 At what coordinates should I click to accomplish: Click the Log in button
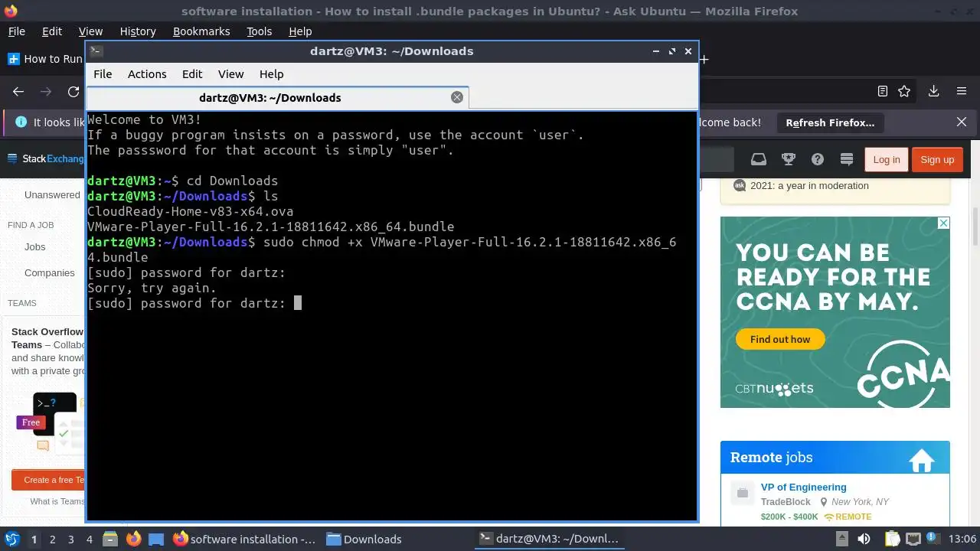tap(886, 159)
